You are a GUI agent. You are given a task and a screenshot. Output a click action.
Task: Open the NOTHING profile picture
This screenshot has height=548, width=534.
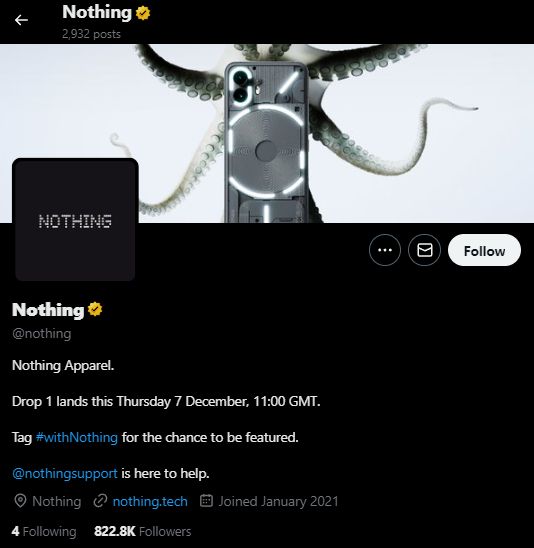[75, 220]
